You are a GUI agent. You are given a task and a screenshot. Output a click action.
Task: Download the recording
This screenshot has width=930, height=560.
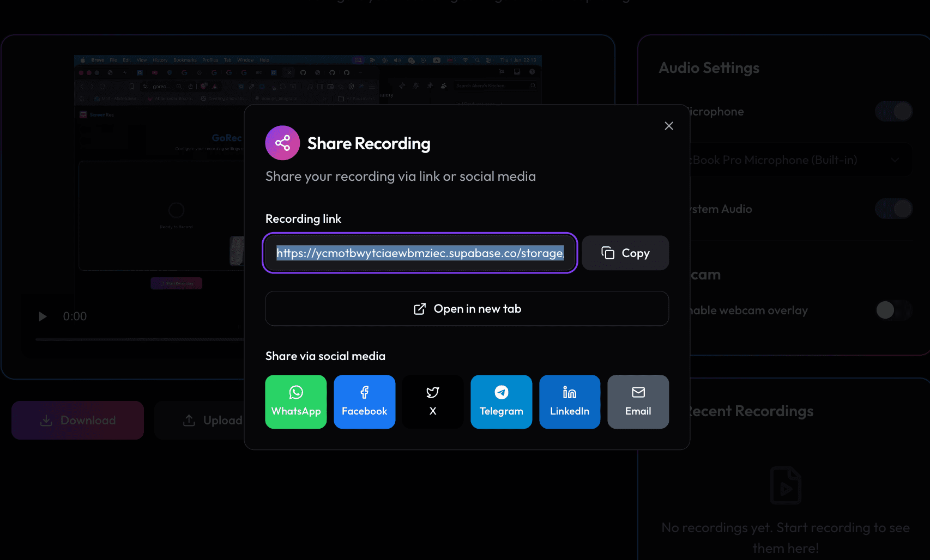(77, 420)
